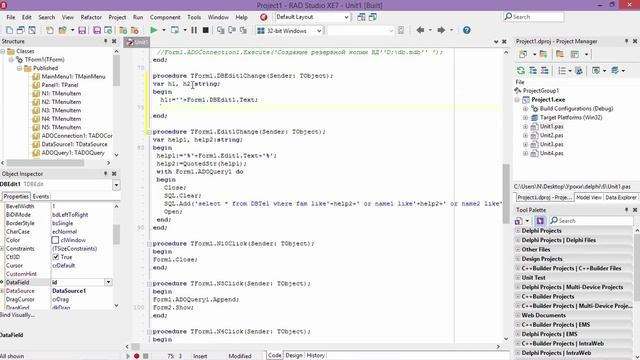
Task: Click the Trace Into debug icon
Action: [x=220, y=30]
